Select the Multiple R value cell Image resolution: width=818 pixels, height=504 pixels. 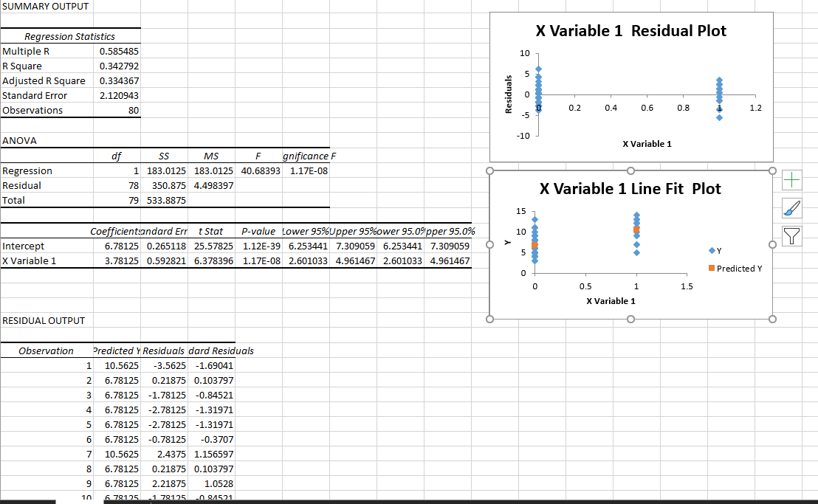pyautogui.click(x=120, y=51)
